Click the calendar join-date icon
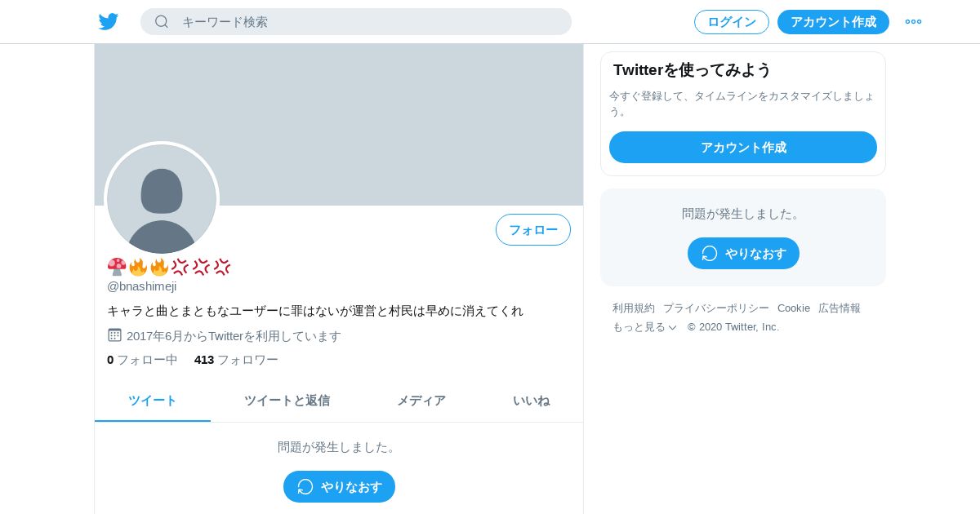Image resolution: width=980 pixels, height=514 pixels. tap(114, 335)
